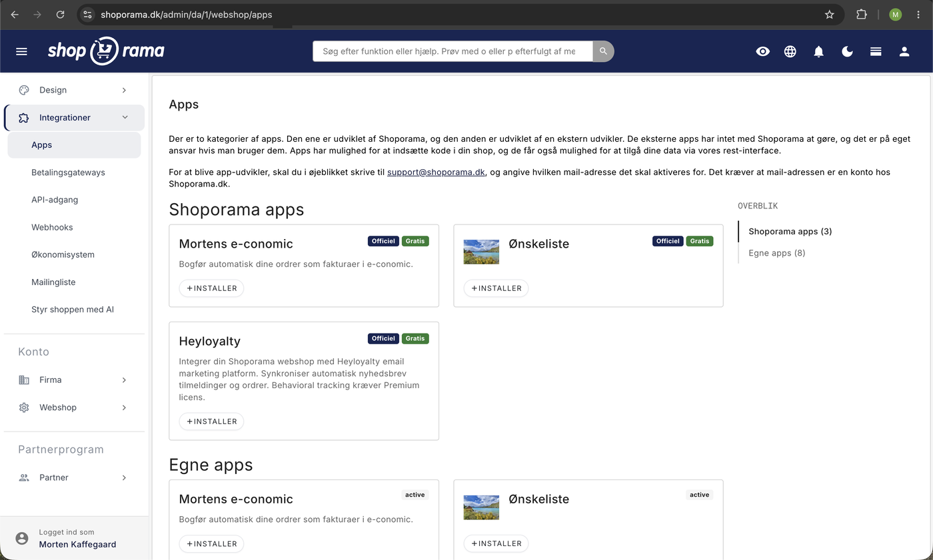The height and width of the screenshot is (560, 933).
Task: Open the Chrome profile avatar
Action: click(896, 14)
